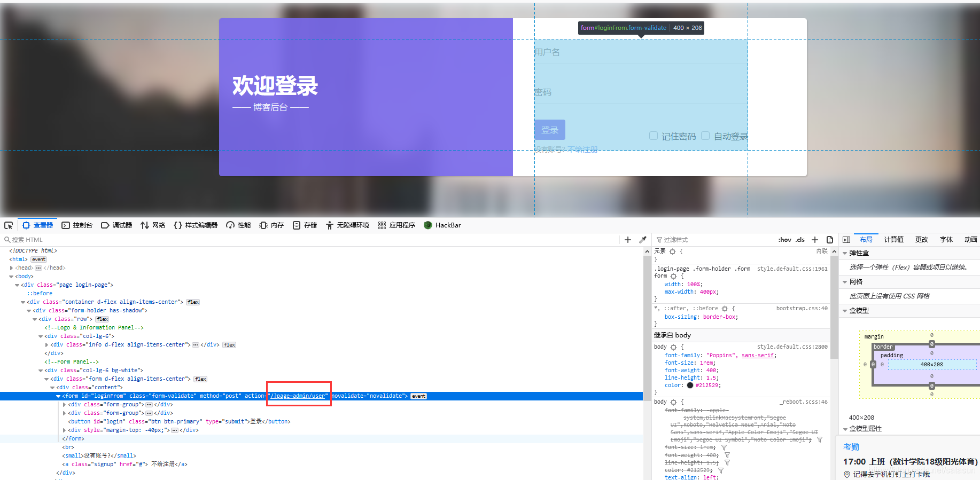Screen dimensions: 980x480
Task: Toggle flex badge on row div
Action: [102, 319]
